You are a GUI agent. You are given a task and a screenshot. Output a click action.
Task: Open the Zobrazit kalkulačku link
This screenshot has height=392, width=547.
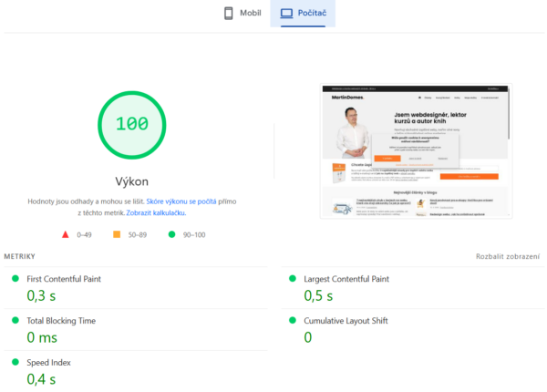coord(156,212)
